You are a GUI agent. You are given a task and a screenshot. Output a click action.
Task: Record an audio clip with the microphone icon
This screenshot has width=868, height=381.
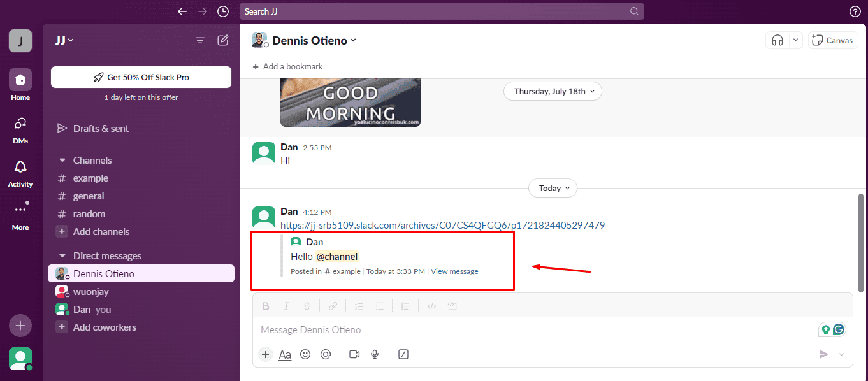pos(375,354)
